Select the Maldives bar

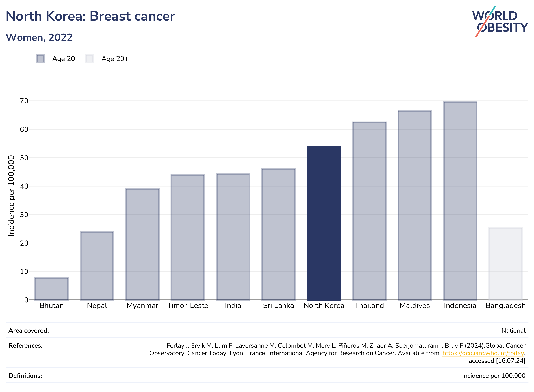415,205
